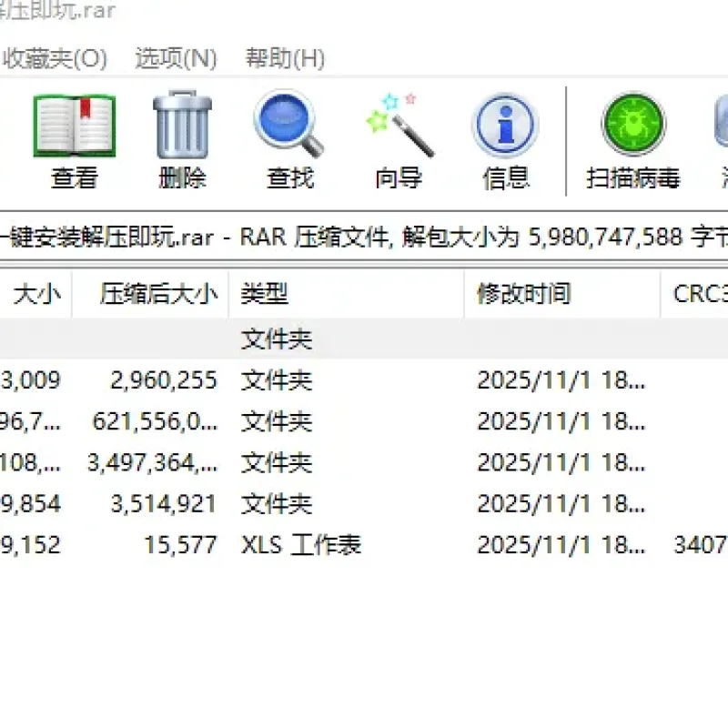Click the 查找 (Find) magnifier icon
728x728 pixels.
(x=288, y=124)
